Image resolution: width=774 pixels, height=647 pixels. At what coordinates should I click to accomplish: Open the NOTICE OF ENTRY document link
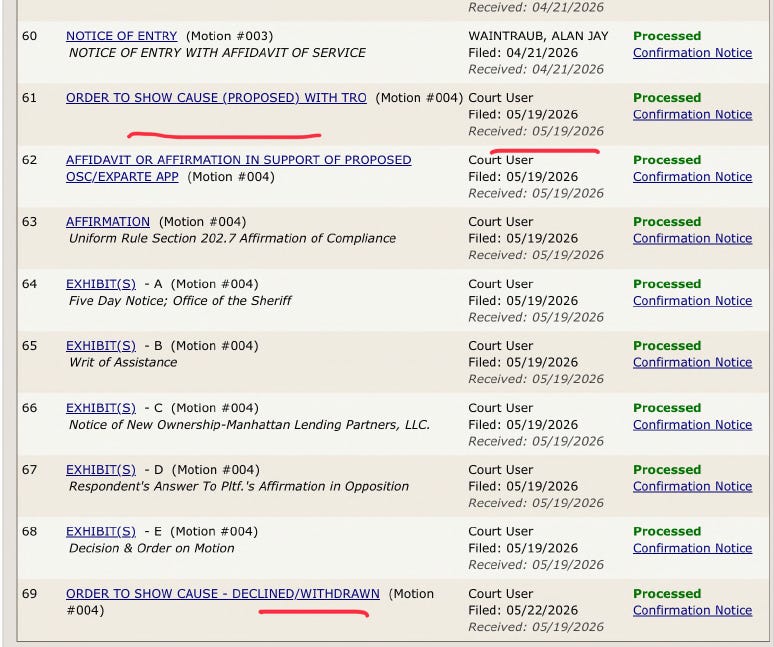121,36
